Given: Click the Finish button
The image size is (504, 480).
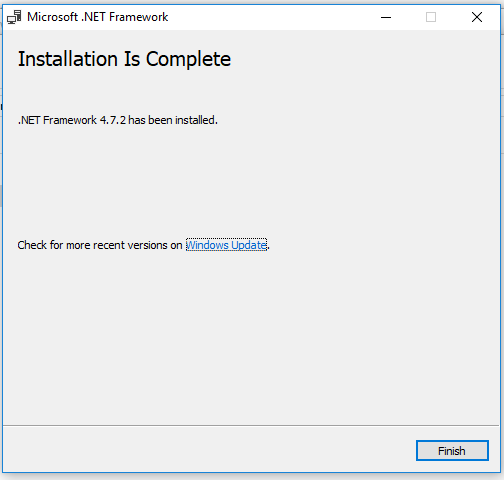Looking at the screenshot, I should (452, 451).
